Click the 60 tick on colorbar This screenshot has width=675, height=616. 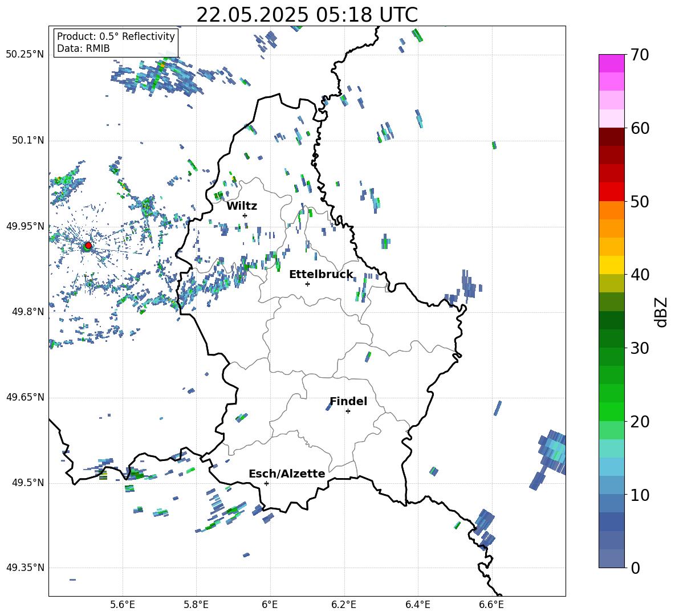click(x=640, y=128)
